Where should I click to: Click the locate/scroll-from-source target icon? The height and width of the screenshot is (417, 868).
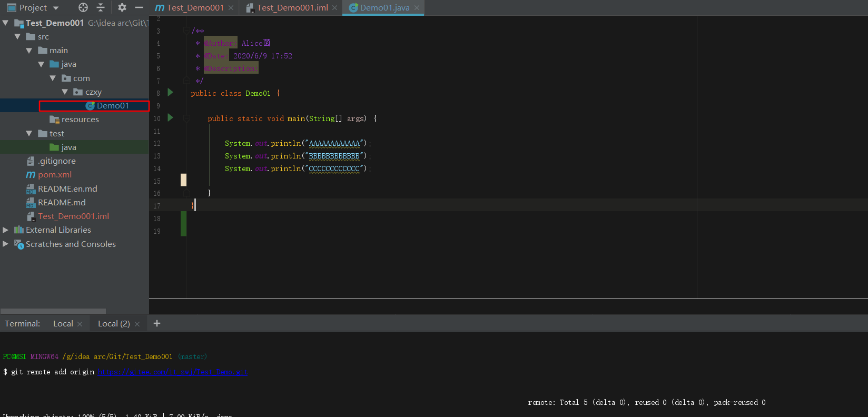(83, 7)
